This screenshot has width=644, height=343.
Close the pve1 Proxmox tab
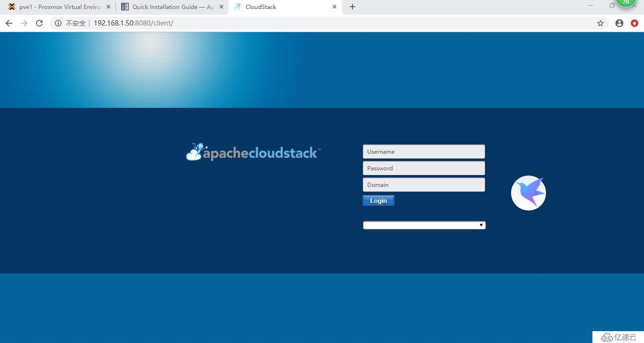pyautogui.click(x=108, y=7)
